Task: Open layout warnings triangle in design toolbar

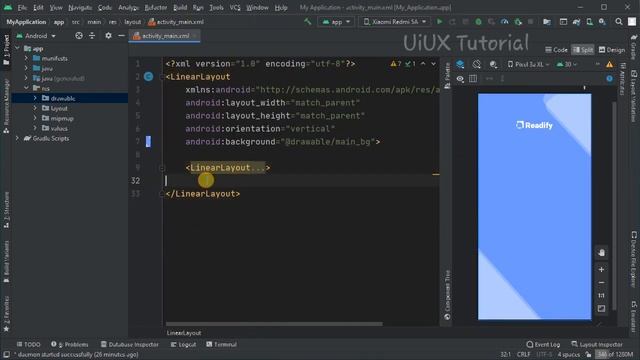Action: pos(609,64)
